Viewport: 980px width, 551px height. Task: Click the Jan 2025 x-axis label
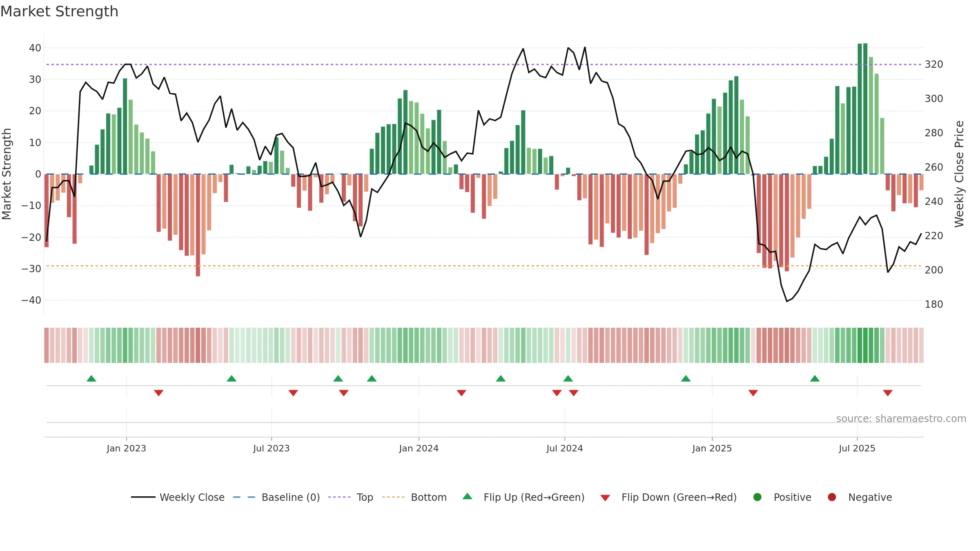pos(712,448)
